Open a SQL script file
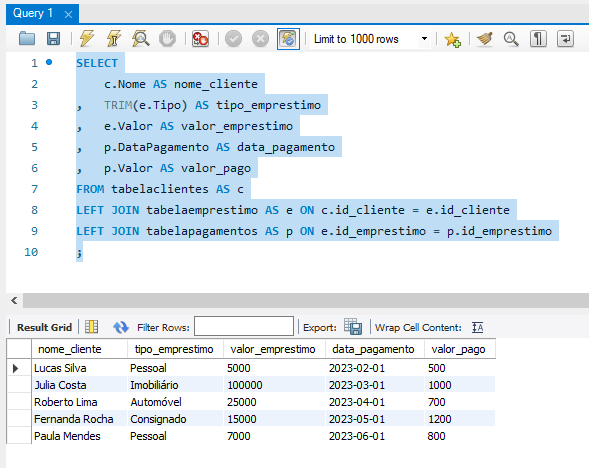Viewport: 589px width, 468px height. 27,39
